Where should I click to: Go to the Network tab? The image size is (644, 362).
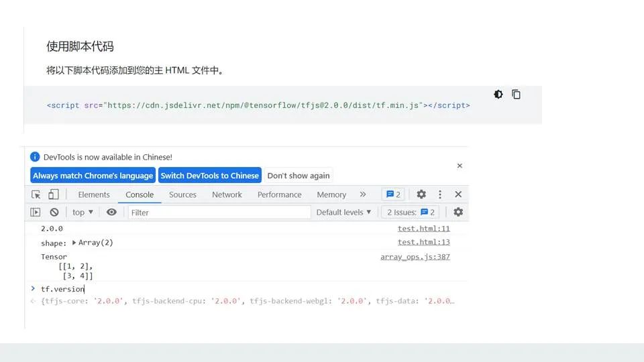[227, 194]
